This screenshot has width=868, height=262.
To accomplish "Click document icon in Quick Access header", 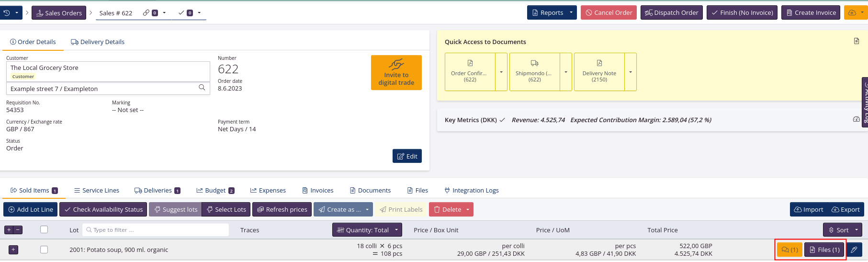I will click(857, 41).
